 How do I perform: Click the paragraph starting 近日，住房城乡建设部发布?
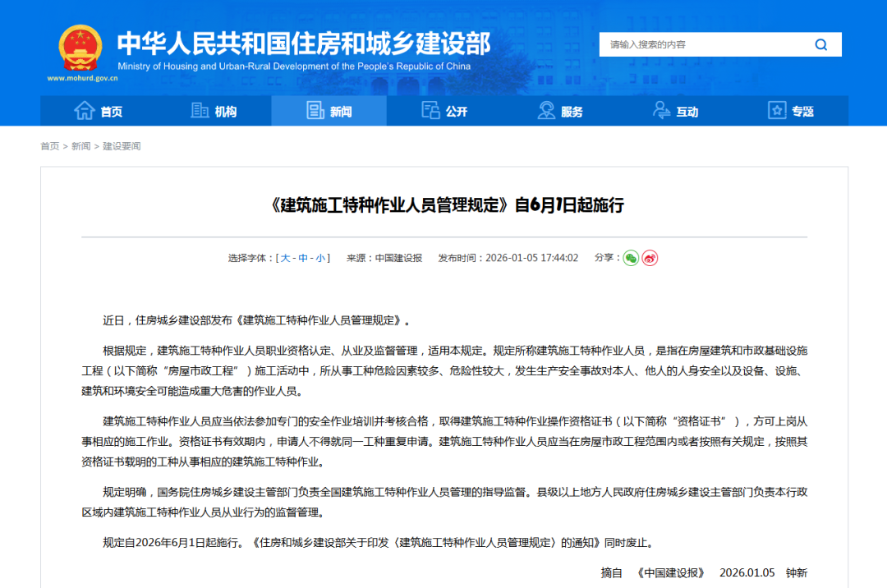[257, 320]
